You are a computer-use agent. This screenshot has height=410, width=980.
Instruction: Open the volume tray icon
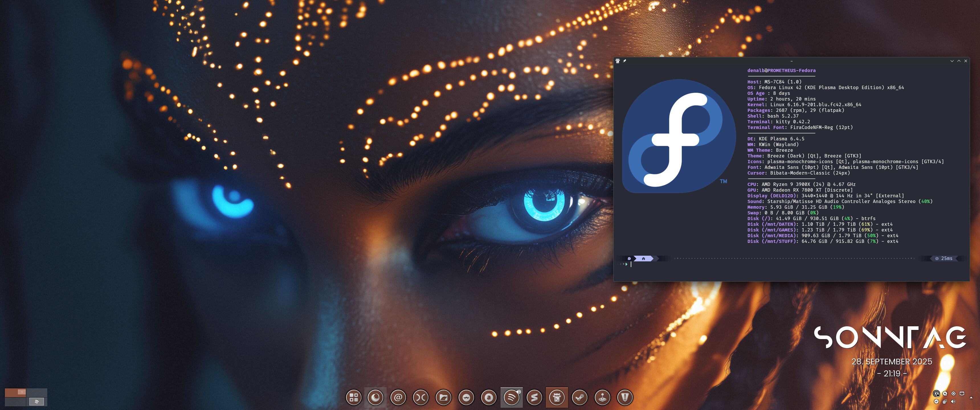(953, 402)
